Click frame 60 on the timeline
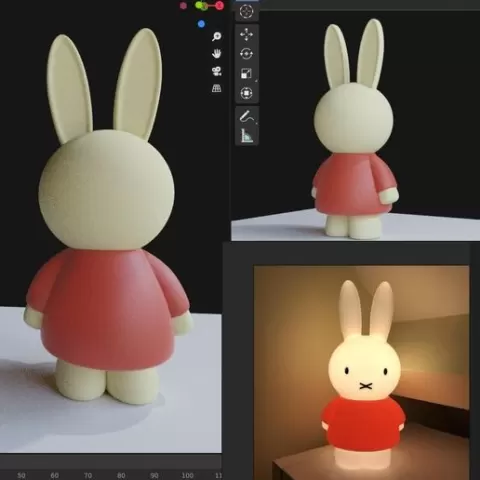Image resolution: width=480 pixels, height=480 pixels. coord(54,475)
